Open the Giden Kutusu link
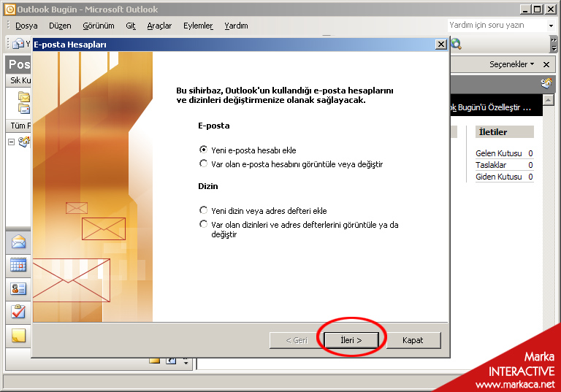The width and height of the screenshot is (561, 392). [499, 177]
